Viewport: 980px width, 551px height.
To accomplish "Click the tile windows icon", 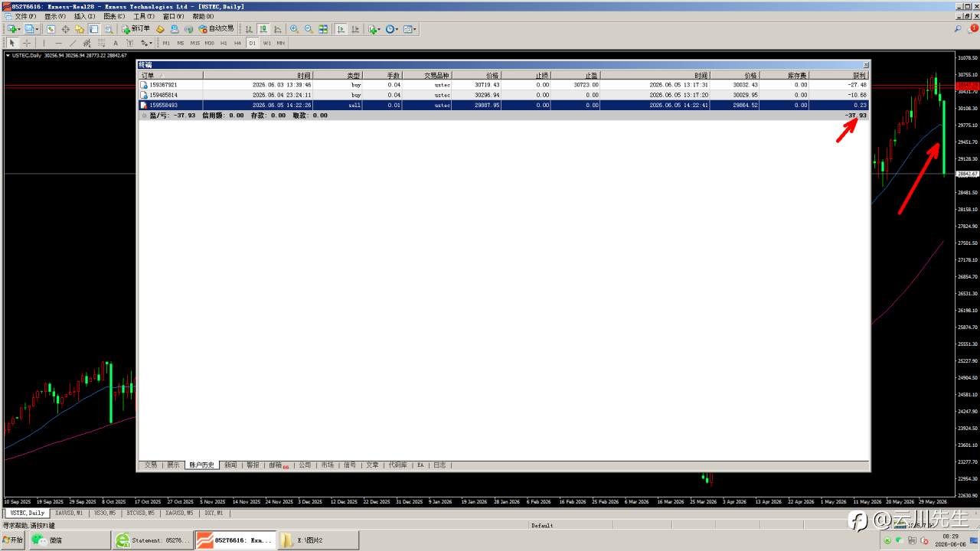I will tap(323, 29).
